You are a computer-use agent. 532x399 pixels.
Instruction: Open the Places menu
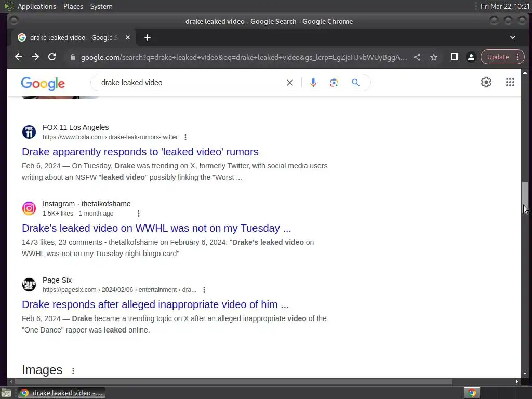[x=73, y=6]
